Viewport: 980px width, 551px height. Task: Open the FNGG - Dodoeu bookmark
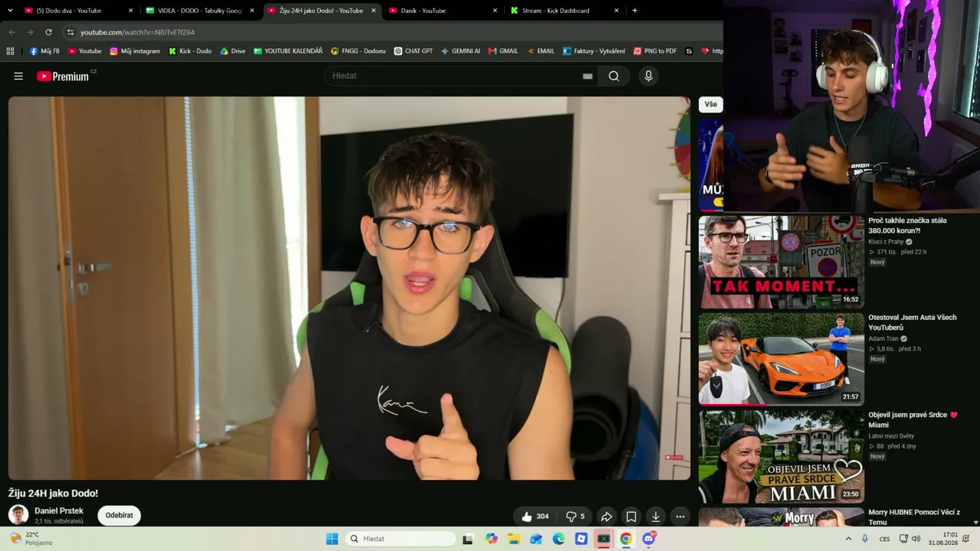pos(358,51)
